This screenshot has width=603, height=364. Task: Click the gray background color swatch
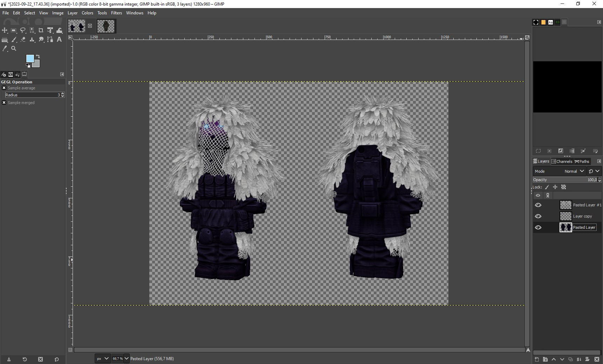(37, 64)
